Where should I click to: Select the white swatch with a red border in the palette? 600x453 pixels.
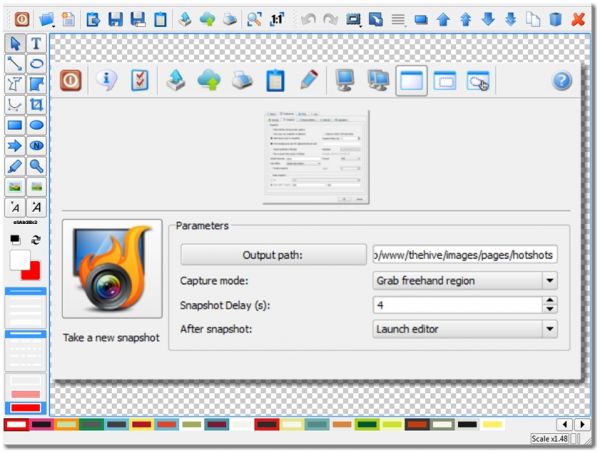pyautogui.click(x=16, y=424)
